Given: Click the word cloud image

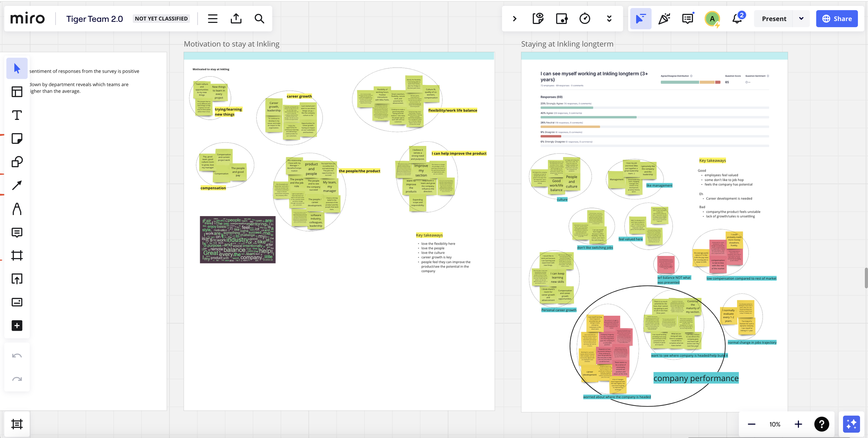Looking at the screenshot, I should [237, 240].
